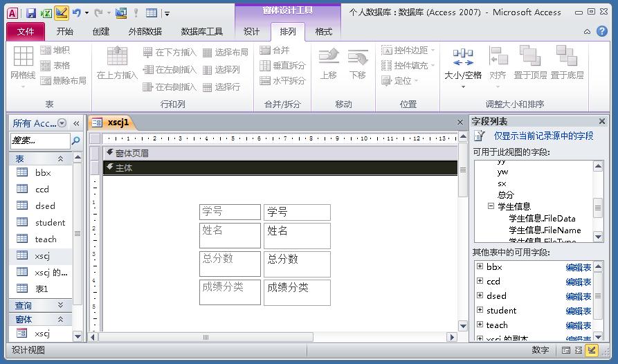618x364 pixels.
Task: Open the Size/Space (大小/空格) tool
Action: (463, 64)
